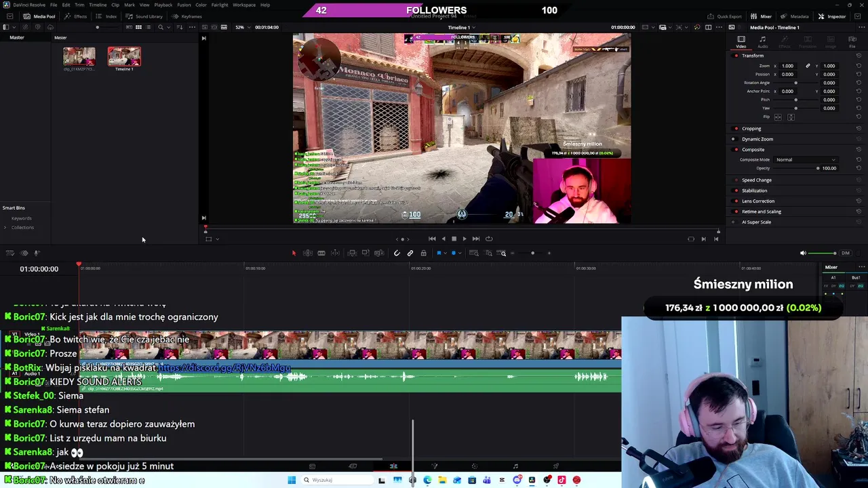Select the arrow Selection mode tool
This screenshot has height=488, width=868.
pyautogui.click(x=294, y=253)
